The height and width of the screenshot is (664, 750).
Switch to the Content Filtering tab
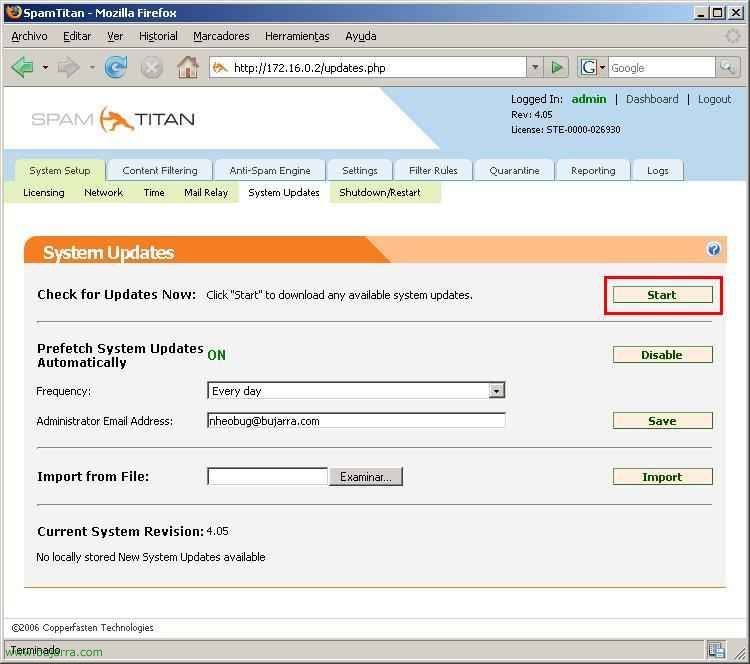tap(160, 170)
